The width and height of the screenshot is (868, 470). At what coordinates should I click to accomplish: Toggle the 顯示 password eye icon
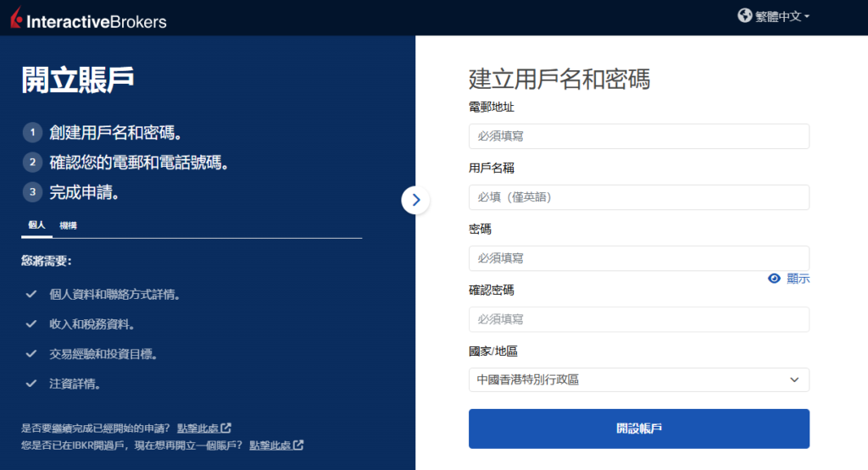(x=774, y=279)
